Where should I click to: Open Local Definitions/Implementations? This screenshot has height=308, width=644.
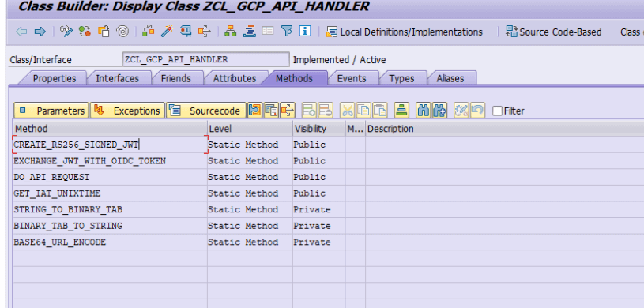(405, 32)
